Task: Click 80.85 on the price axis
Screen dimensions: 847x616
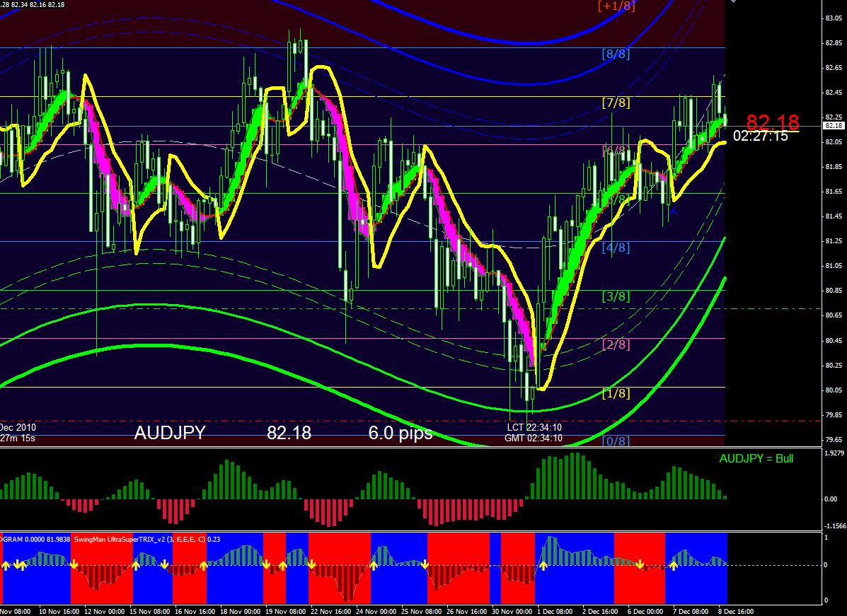Action: coord(834,291)
